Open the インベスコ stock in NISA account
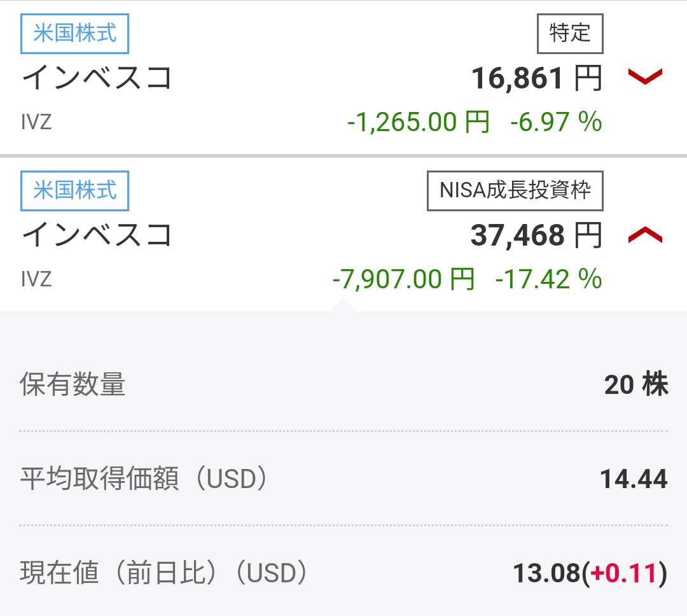 [x=97, y=235]
